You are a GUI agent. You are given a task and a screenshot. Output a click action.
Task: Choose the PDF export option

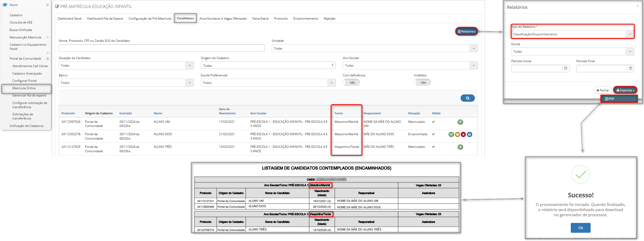click(x=619, y=99)
